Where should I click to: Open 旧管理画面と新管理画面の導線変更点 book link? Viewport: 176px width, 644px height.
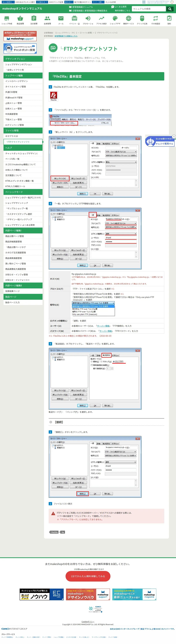click(x=88, y=11)
